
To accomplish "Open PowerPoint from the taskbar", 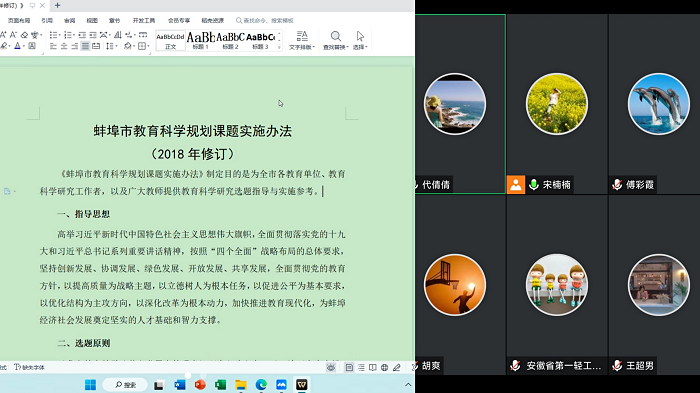I will click(x=200, y=385).
